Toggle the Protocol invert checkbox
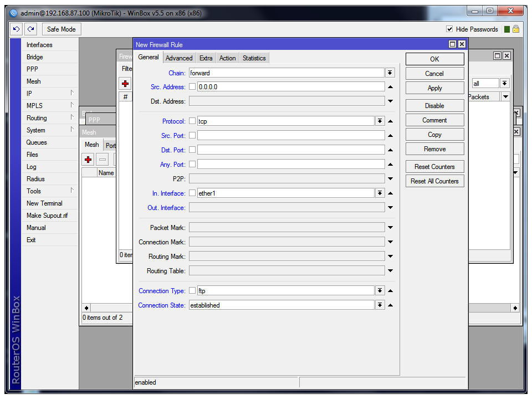This screenshot has width=532, height=399. (x=192, y=121)
